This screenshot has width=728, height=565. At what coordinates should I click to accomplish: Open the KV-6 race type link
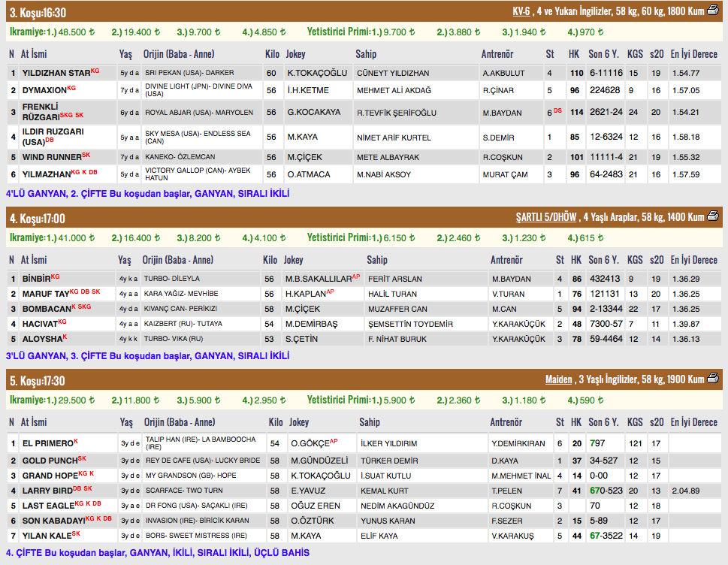[x=521, y=11]
